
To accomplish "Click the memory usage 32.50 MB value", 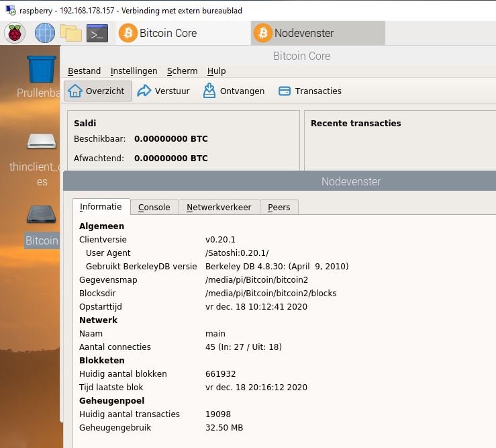I will tap(224, 427).
